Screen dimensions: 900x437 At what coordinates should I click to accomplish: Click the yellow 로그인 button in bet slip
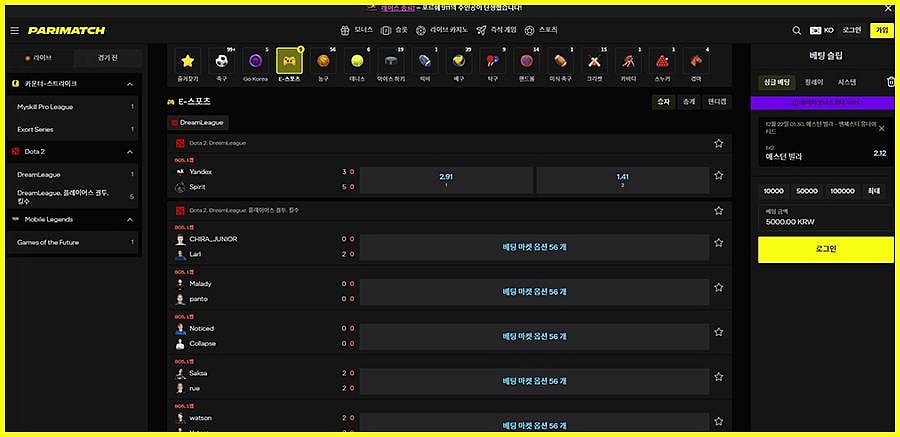click(x=825, y=248)
